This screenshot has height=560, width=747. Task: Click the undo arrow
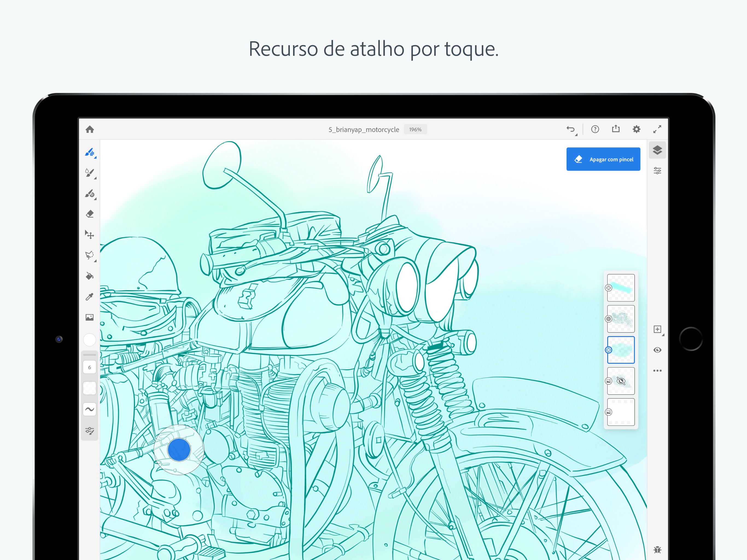pyautogui.click(x=571, y=129)
